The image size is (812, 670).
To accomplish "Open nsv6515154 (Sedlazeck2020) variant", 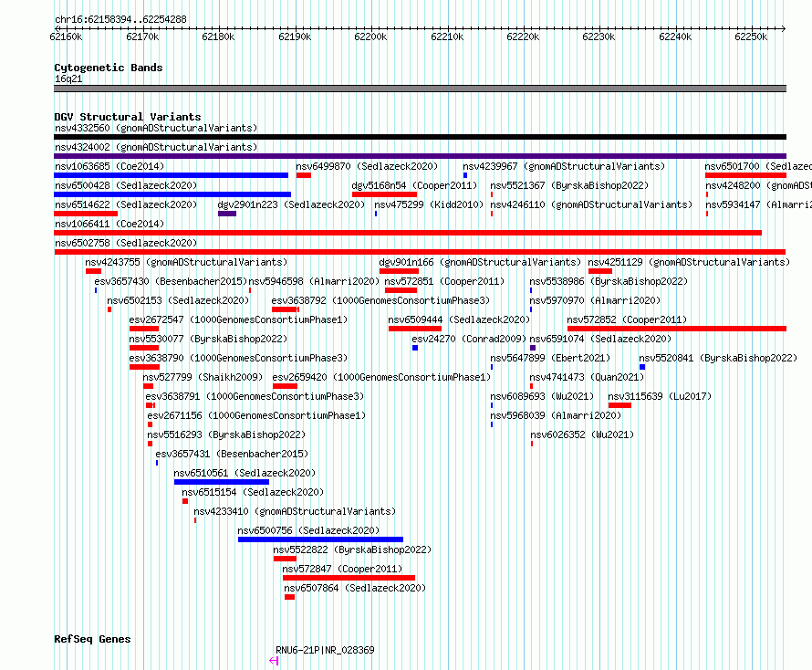I will [x=253, y=492].
